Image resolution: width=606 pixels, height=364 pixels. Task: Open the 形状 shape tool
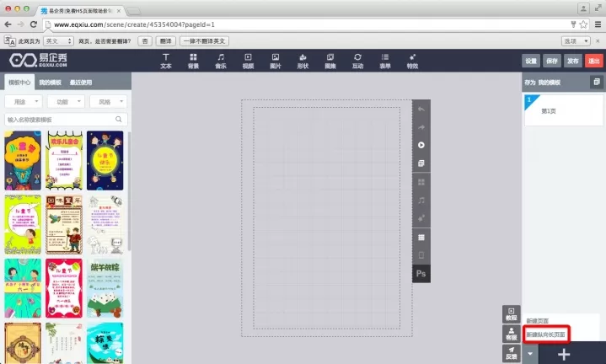click(303, 62)
